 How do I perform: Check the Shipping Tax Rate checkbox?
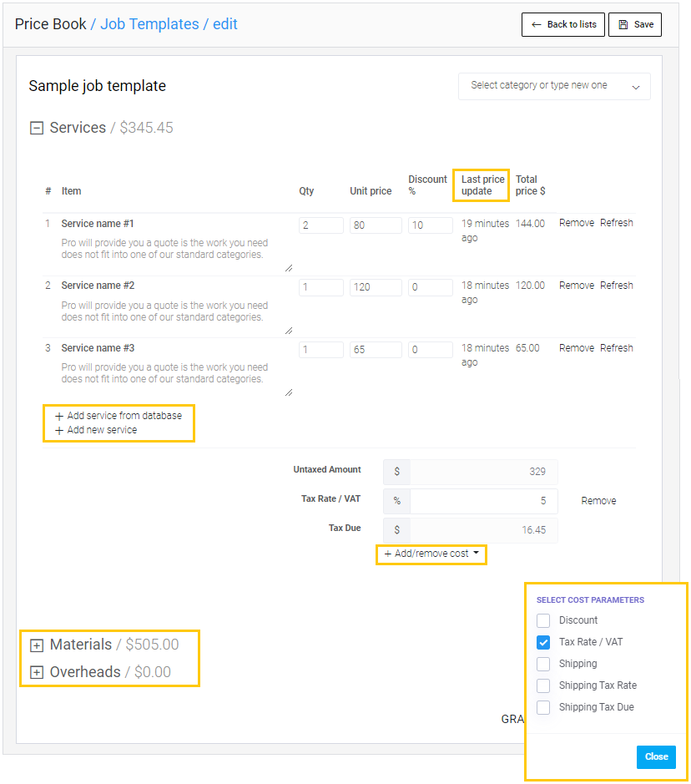543,685
